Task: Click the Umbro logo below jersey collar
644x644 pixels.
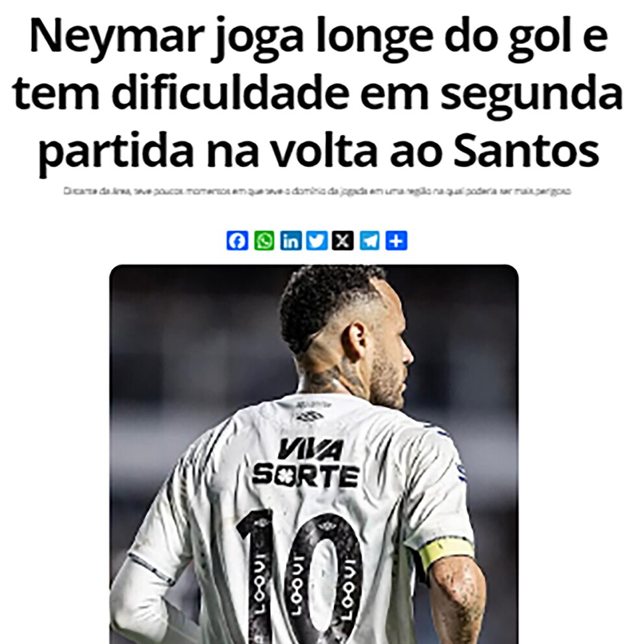Action: click(310, 417)
